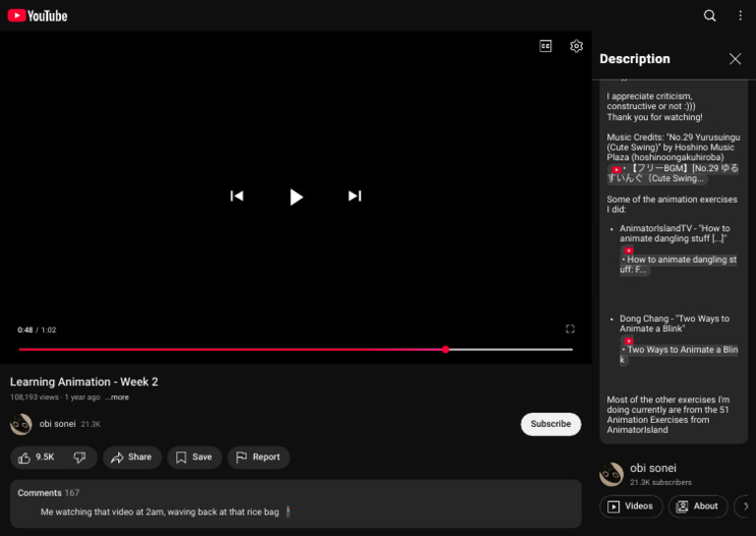Seek to the unplayed grey part of timeline
The image size is (756, 536).
pyautogui.click(x=511, y=349)
